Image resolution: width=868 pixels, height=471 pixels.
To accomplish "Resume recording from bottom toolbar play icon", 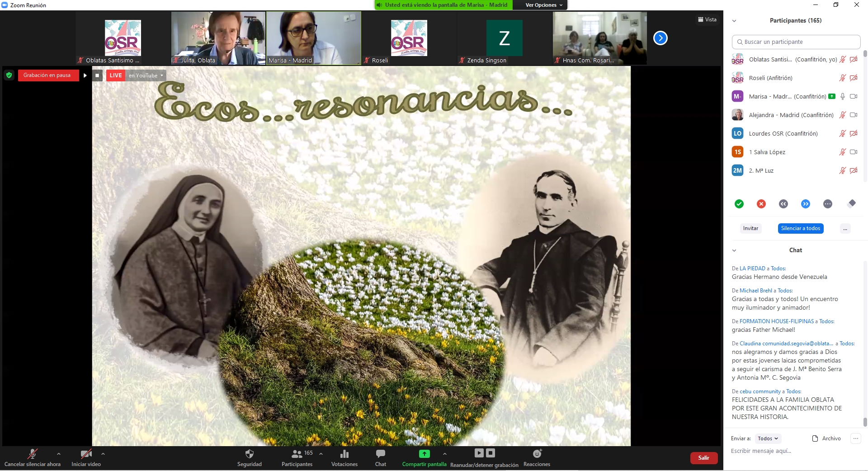I will pyautogui.click(x=479, y=452).
